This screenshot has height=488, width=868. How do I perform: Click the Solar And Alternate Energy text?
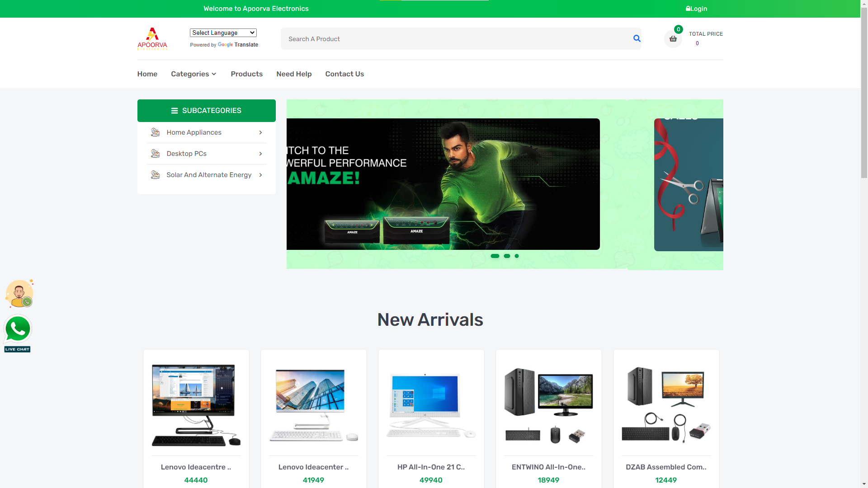pyautogui.click(x=209, y=175)
